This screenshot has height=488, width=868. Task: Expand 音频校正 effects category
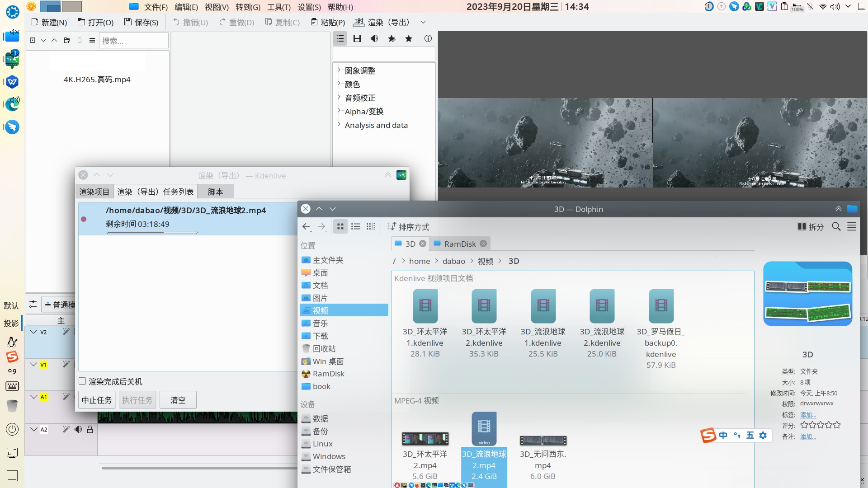coord(339,97)
